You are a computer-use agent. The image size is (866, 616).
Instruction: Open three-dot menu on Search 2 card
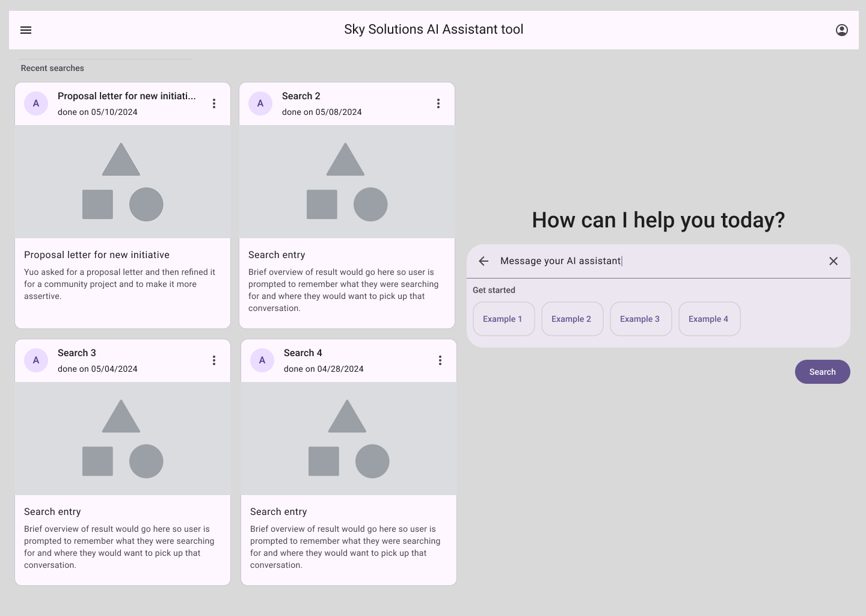click(x=438, y=103)
